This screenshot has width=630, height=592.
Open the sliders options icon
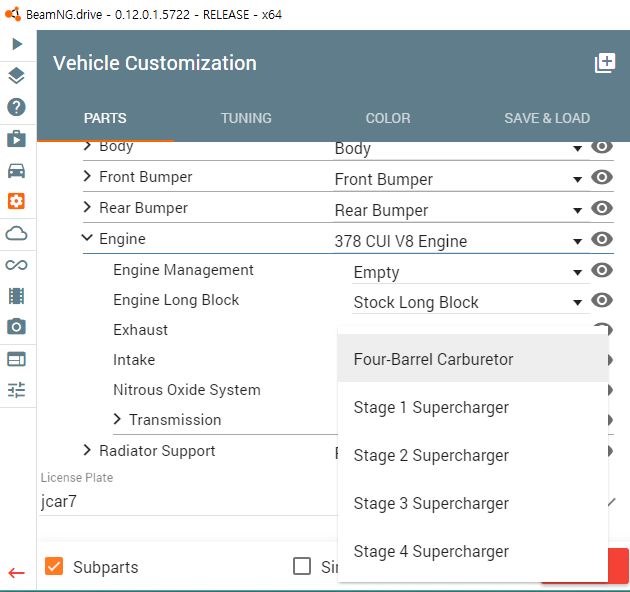tap(16, 390)
